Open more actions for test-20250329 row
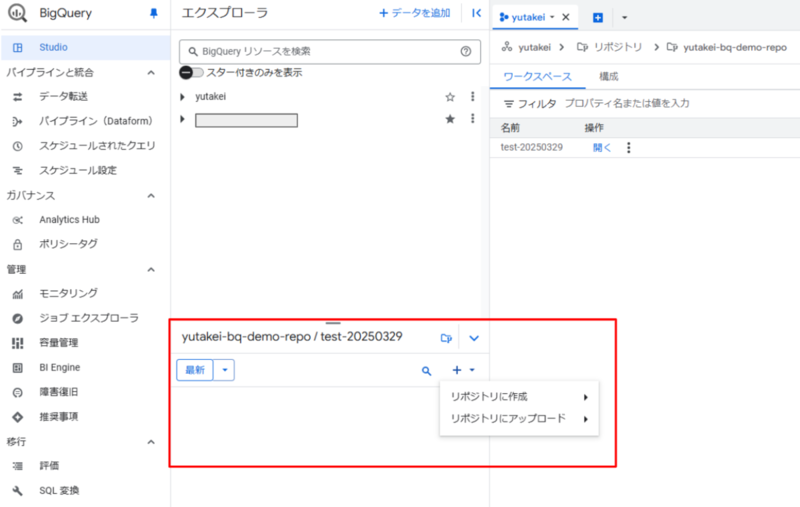800x507 pixels. 629,148
